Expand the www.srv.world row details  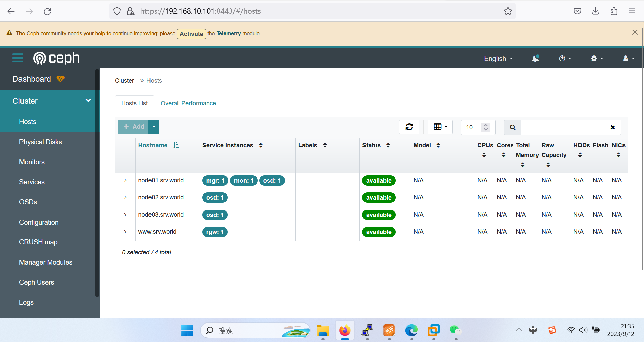pyautogui.click(x=125, y=232)
